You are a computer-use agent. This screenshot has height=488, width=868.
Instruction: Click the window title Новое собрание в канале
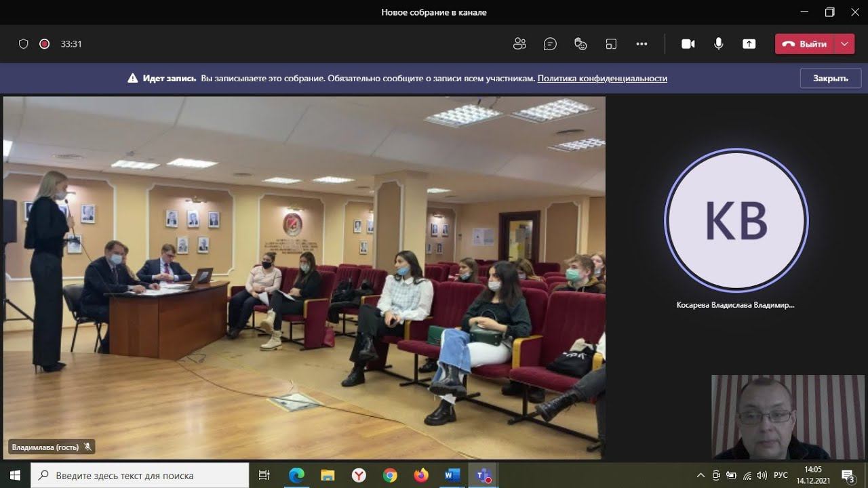[x=434, y=12]
